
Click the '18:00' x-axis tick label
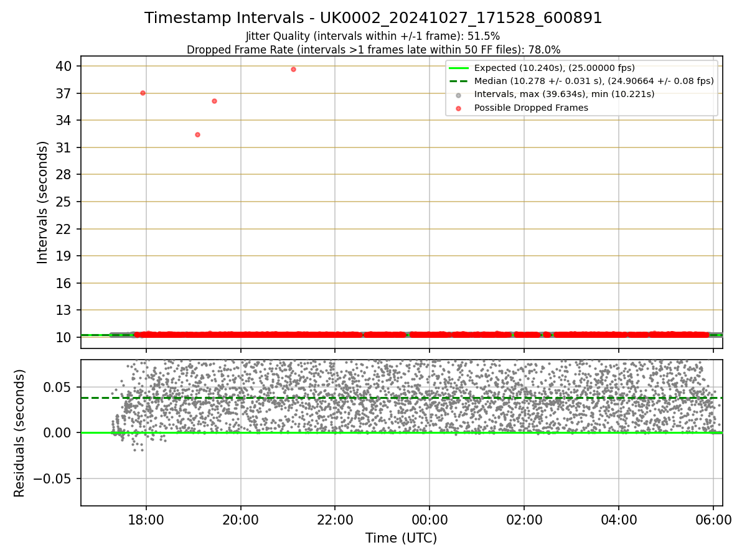point(146,520)
